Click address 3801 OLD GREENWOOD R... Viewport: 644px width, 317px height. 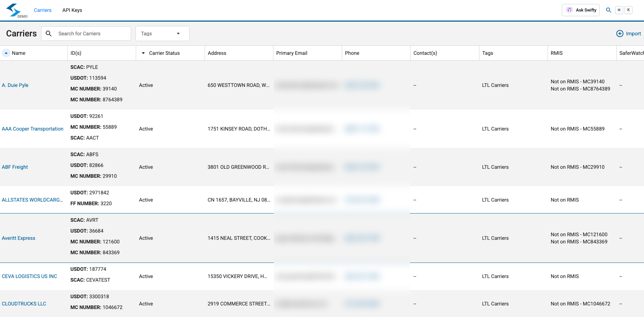(x=238, y=167)
